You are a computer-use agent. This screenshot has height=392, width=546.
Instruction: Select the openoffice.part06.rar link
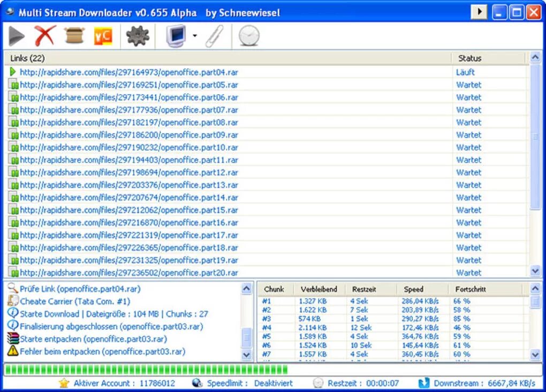point(129,97)
